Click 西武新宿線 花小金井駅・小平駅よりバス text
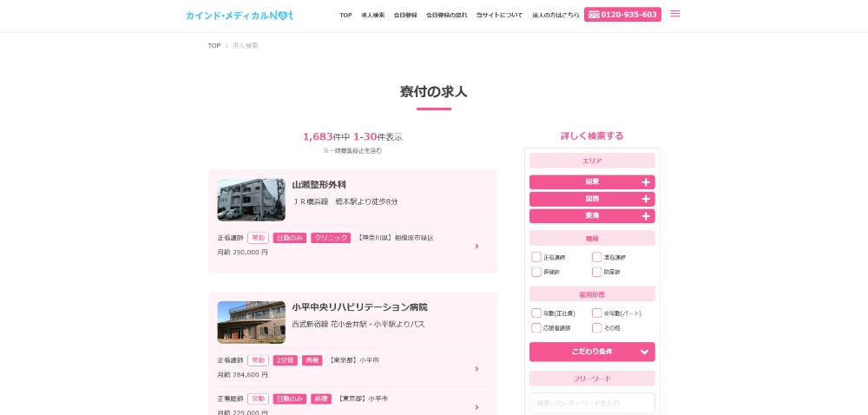 (358, 324)
